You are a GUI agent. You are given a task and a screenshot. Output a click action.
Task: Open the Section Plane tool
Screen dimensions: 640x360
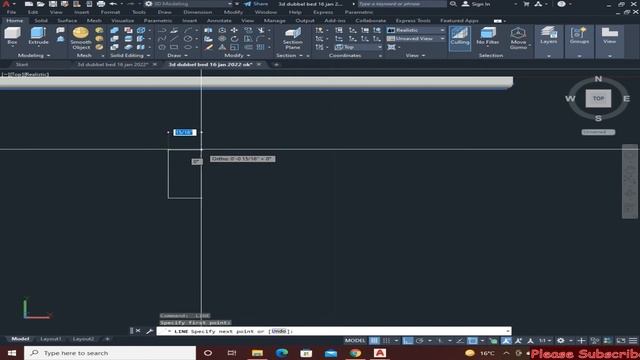(x=293, y=38)
